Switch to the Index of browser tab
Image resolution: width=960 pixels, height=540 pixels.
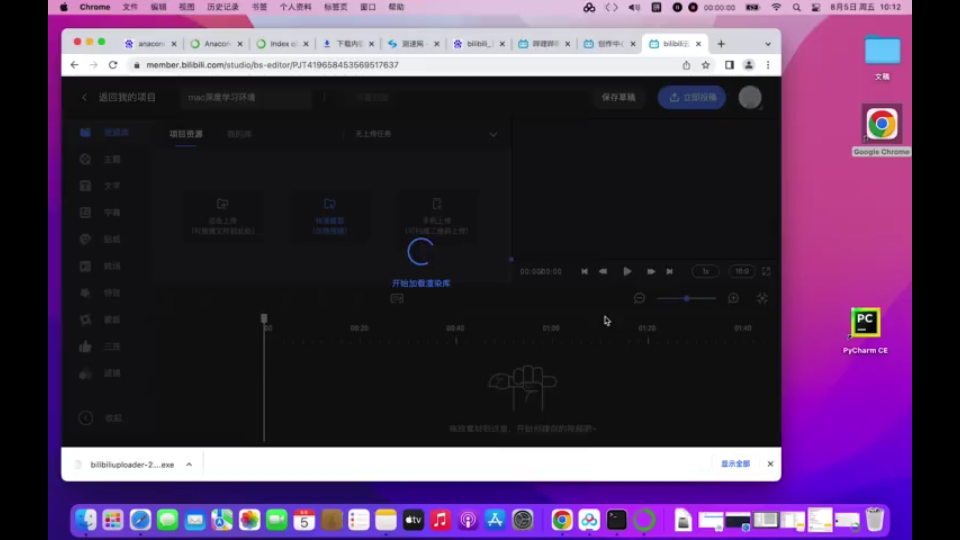point(282,44)
